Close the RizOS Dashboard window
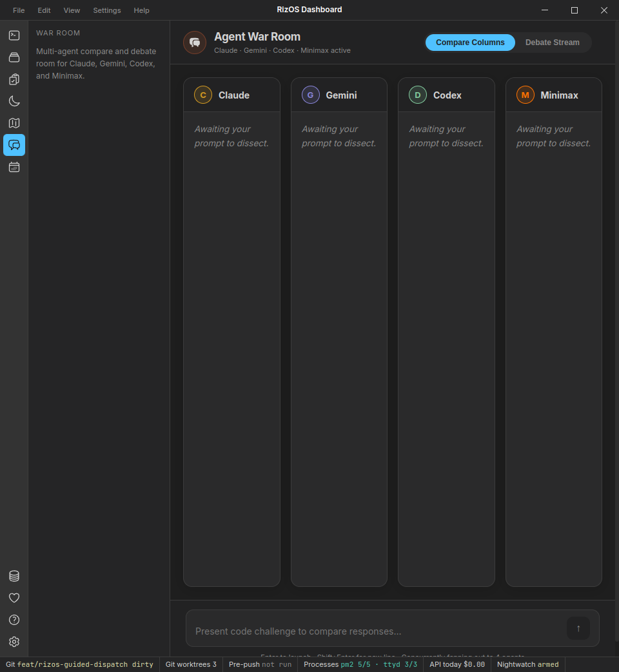 (x=604, y=10)
